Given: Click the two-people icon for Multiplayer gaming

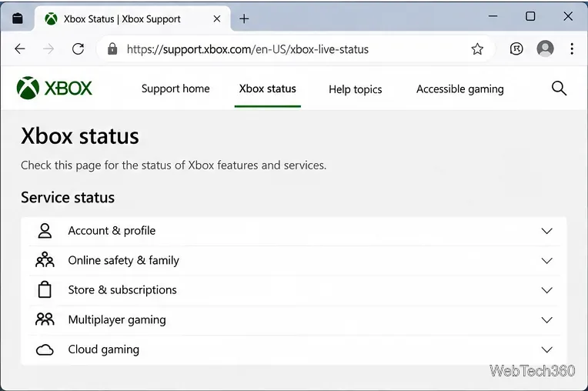Looking at the screenshot, I should coord(45,319).
